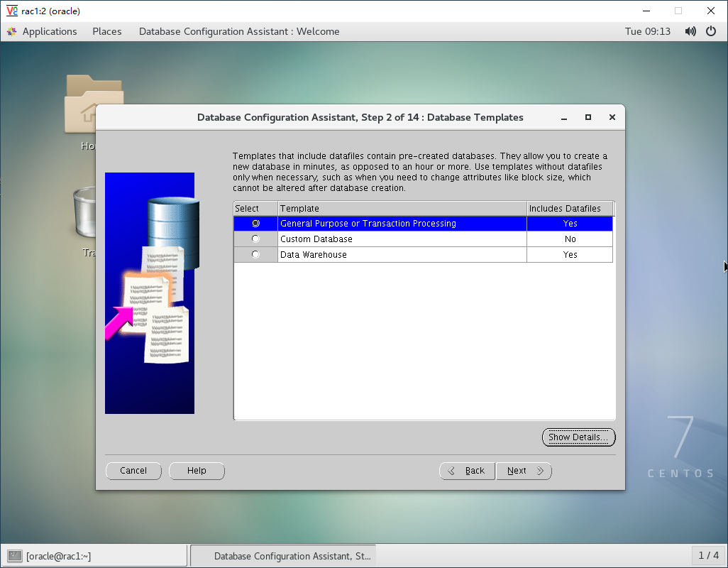The image size is (728, 568).
Task: Open the Places menu
Action: [107, 31]
